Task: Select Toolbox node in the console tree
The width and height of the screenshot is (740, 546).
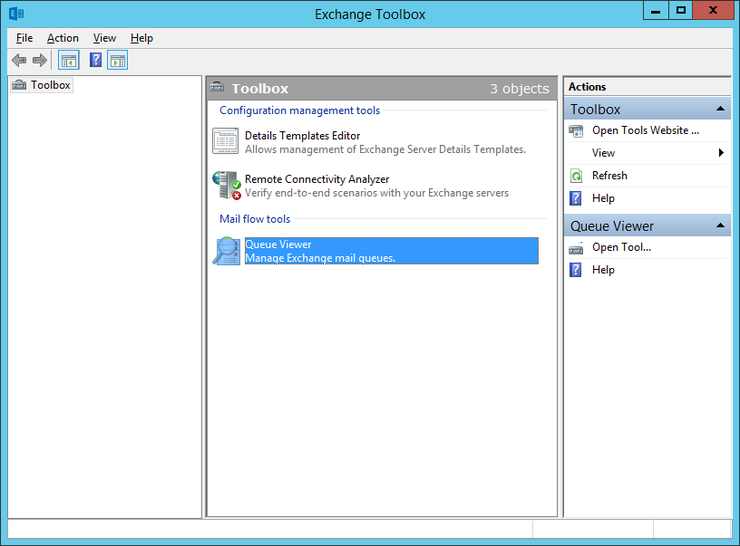Action: click(x=50, y=85)
